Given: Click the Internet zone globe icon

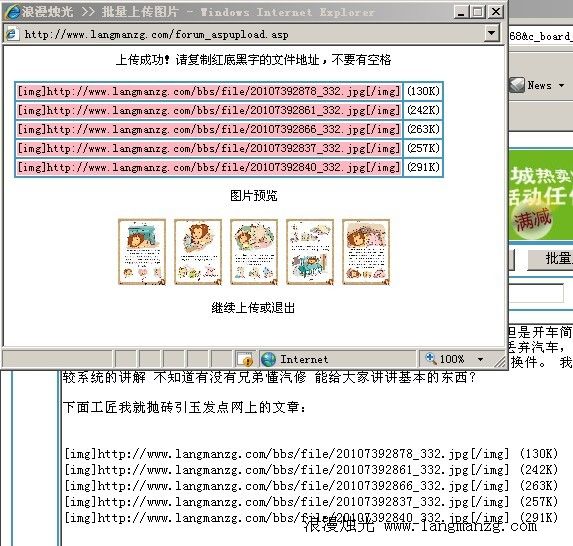Looking at the screenshot, I should (268, 359).
